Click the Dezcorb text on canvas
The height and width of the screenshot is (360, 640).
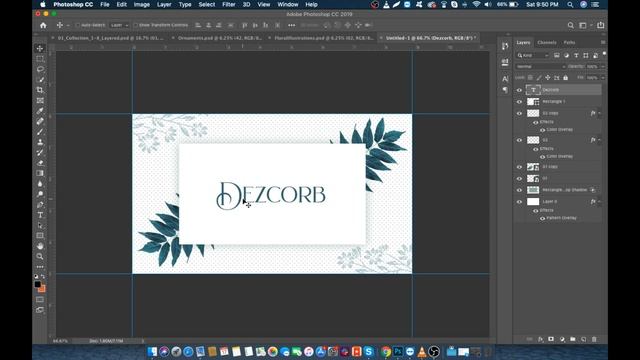[x=271, y=196]
